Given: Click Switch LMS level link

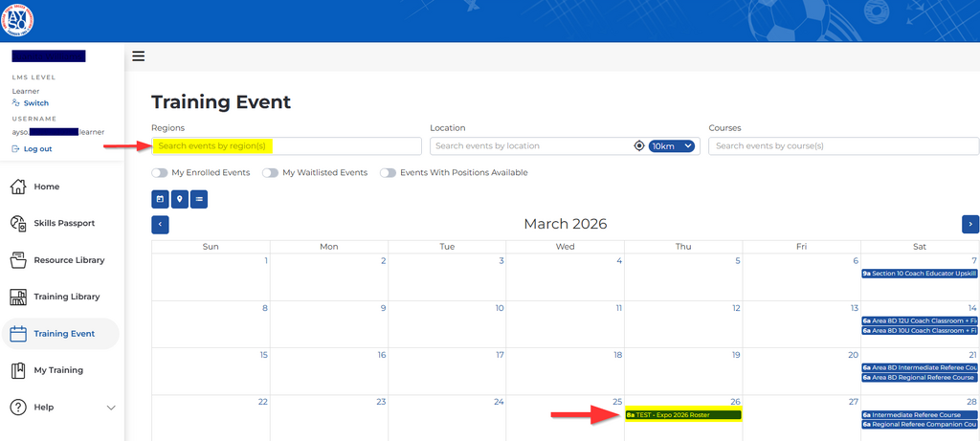Looking at the screenshot, I should [35, 103].
